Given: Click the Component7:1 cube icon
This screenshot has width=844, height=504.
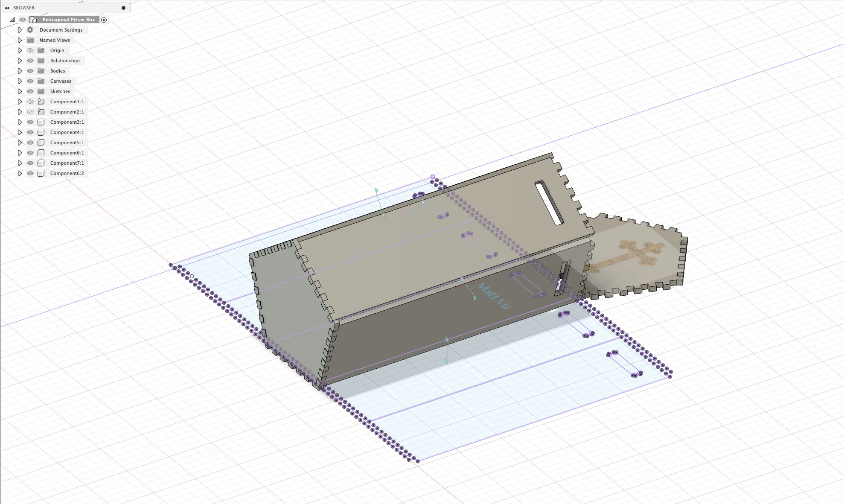Looking at the screenshot, I should click(x=41, y=163).
